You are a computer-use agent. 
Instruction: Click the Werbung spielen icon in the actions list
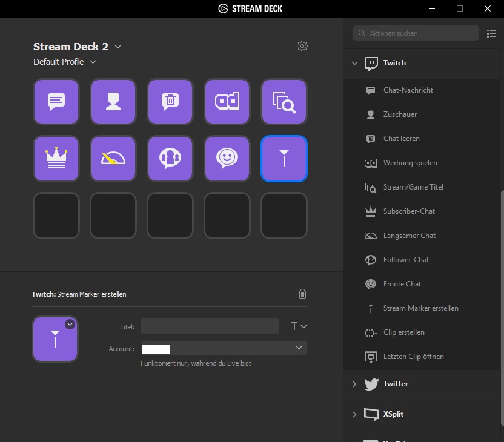371,163
